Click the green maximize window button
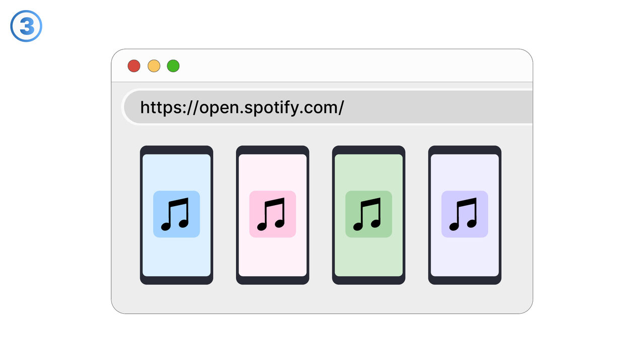This screenshot has height=363, width=644. click(173, 66)
